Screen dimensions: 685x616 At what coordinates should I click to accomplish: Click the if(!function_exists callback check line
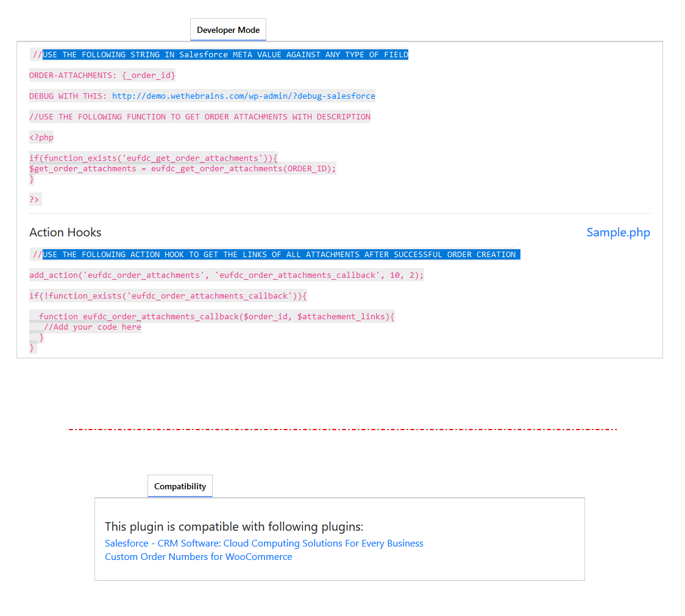click(168, 296)
